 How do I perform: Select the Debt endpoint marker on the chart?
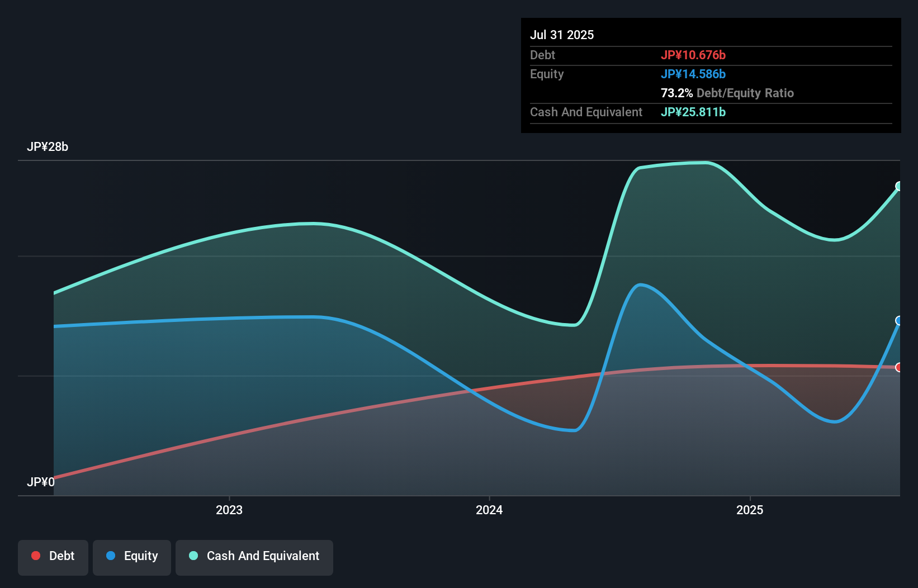(x=899, y=367)
